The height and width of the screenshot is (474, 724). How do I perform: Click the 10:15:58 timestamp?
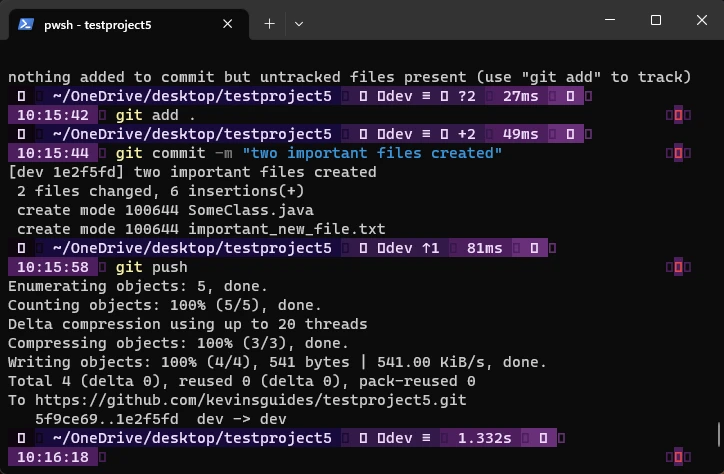(x=53, y=267)
